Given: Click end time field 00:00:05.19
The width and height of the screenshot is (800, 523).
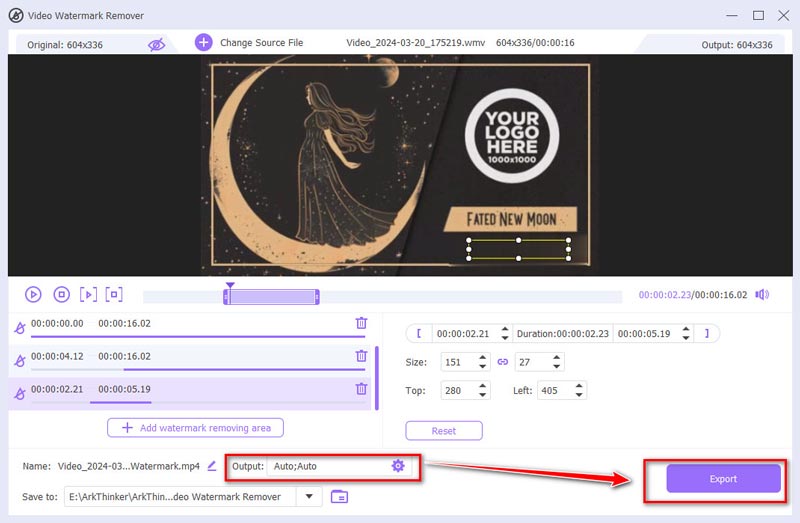Looking at the screenshot, I should coord(644,334).
